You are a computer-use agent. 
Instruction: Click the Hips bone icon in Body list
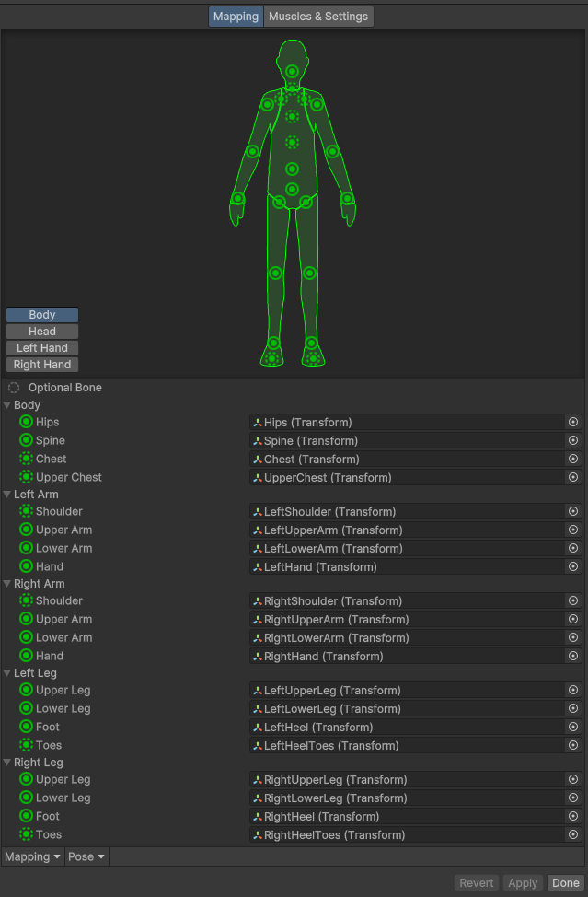click(x=26, y=422)
